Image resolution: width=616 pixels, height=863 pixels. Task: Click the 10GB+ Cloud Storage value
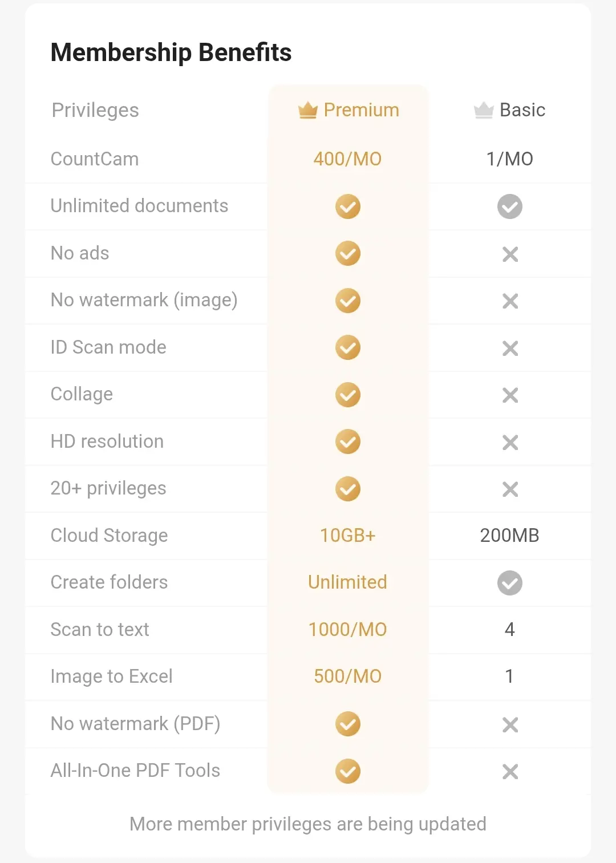348,536
